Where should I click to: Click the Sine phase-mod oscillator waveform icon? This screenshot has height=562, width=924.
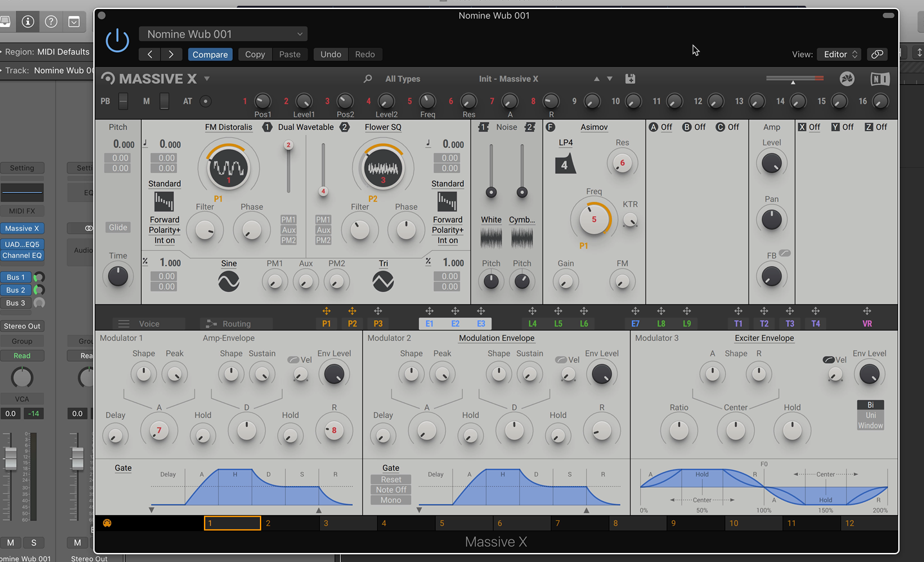coord(228,282)
